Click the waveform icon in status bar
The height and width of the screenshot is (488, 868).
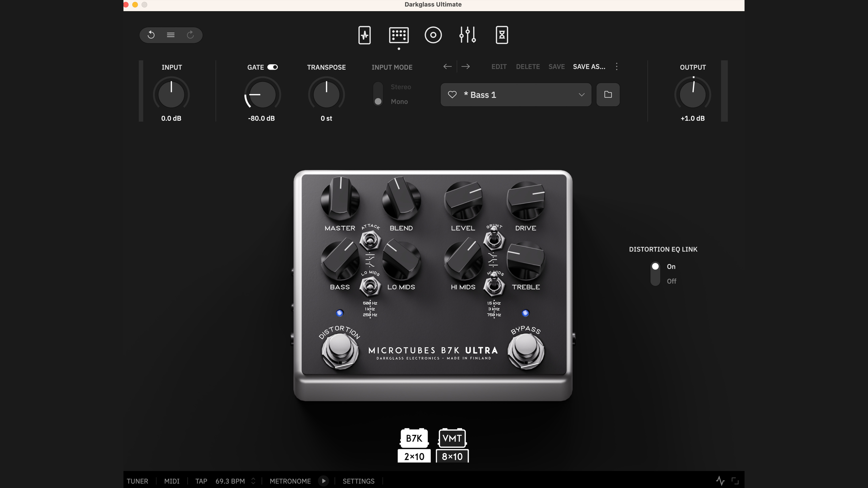coord(720,481)
